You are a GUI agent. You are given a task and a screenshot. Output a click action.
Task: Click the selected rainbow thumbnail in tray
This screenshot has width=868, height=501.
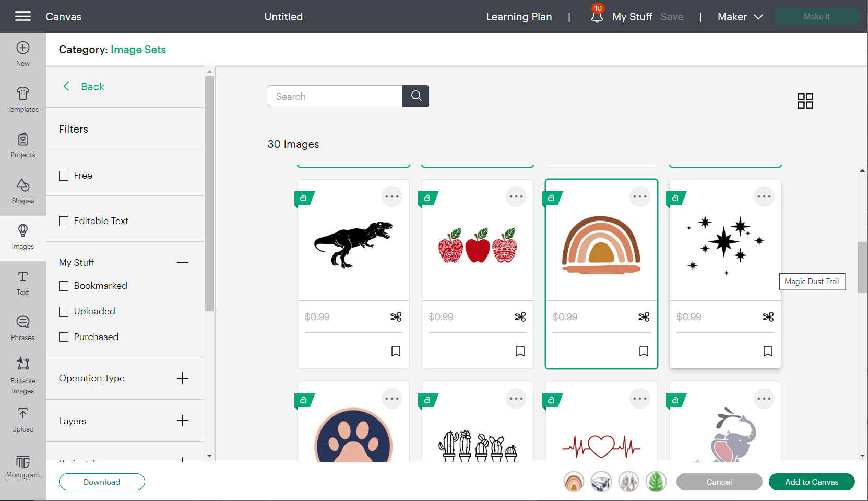574,482
